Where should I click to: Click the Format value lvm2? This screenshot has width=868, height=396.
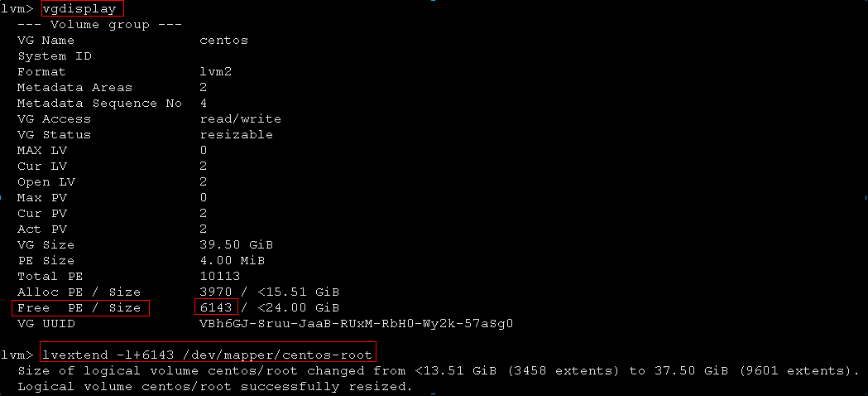[216, 71]
